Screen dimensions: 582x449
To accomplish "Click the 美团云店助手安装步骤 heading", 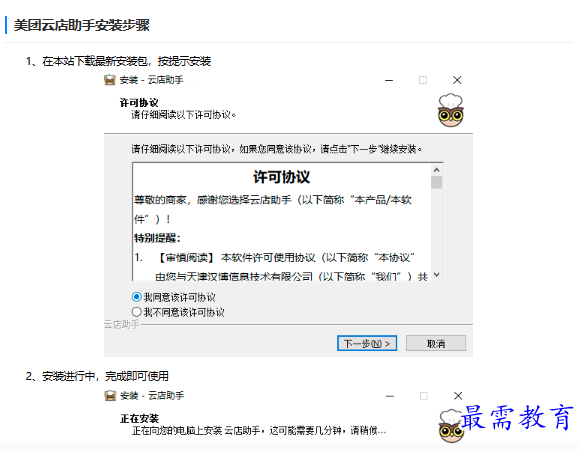I will (82, 25).
